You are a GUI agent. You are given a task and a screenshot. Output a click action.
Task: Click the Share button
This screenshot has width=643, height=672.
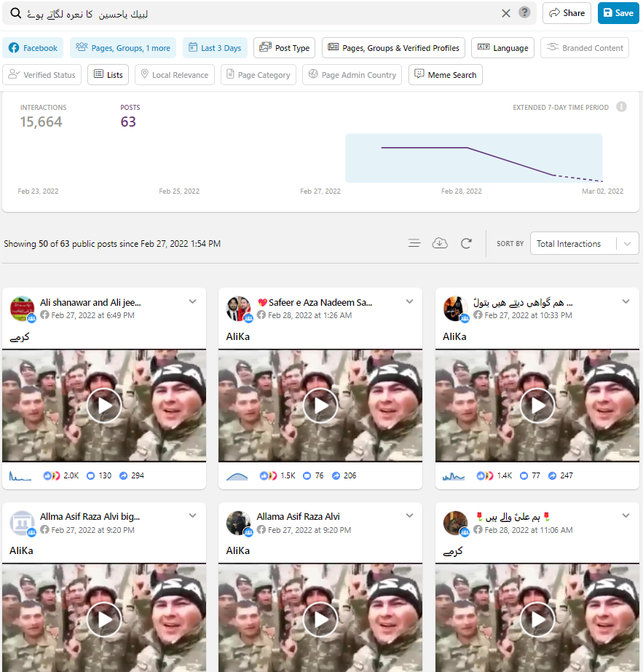[x=567, y=13]
